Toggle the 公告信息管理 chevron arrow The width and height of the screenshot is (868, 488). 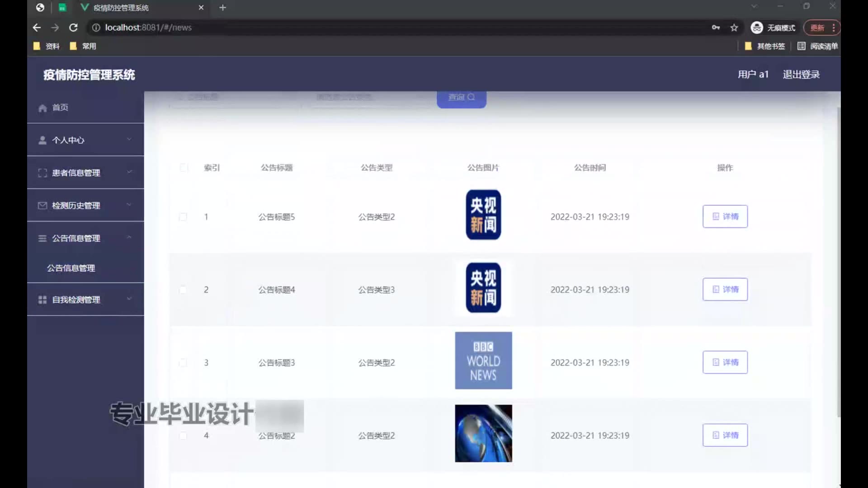pyautogui.click(x=129, y=237)
